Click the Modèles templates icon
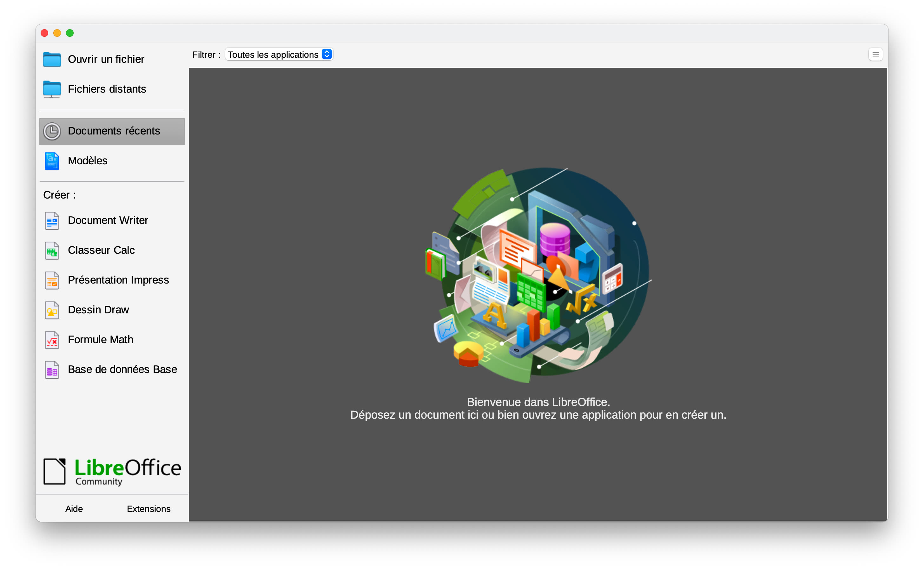This screenshot has height=569, width=924. (52, 161)
